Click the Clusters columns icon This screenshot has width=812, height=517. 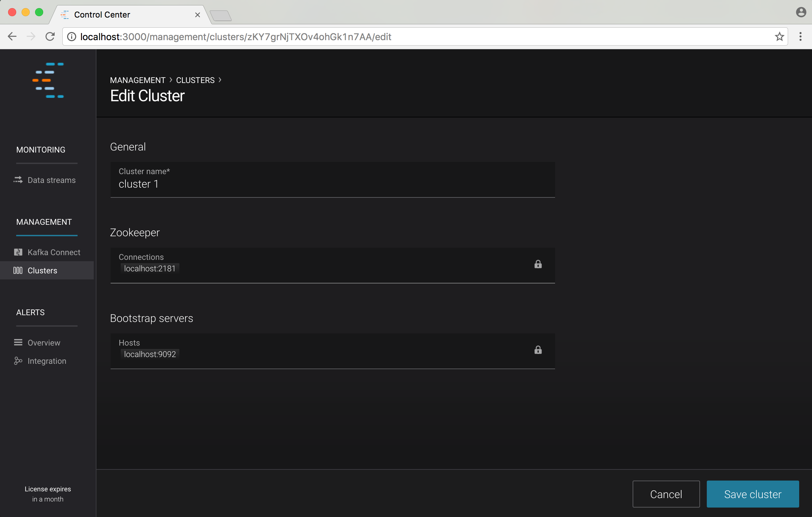coord(18,270)
